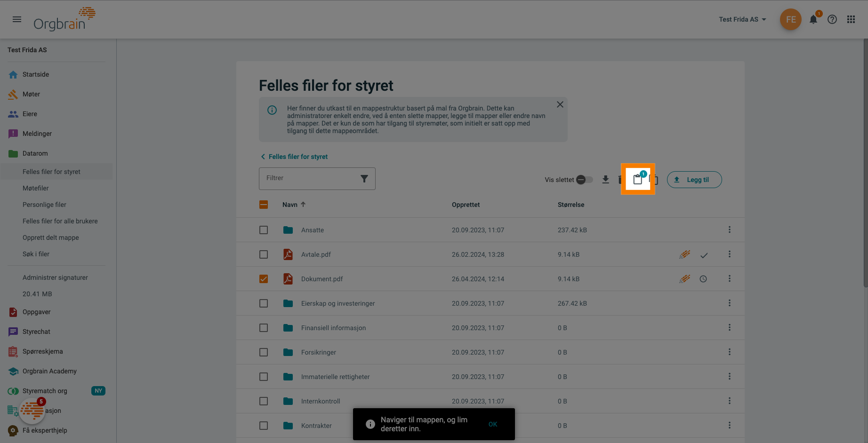Open more options for Avtale.pdf
This screenshot has width=868, height=443.
730,254
